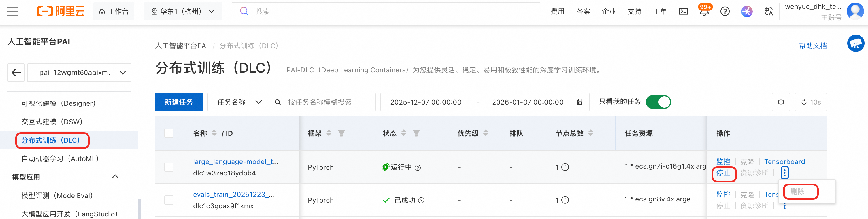The image size is (868, 219).
Task: Check the select-all tasks header checkbox
Action: coord(169,133)
